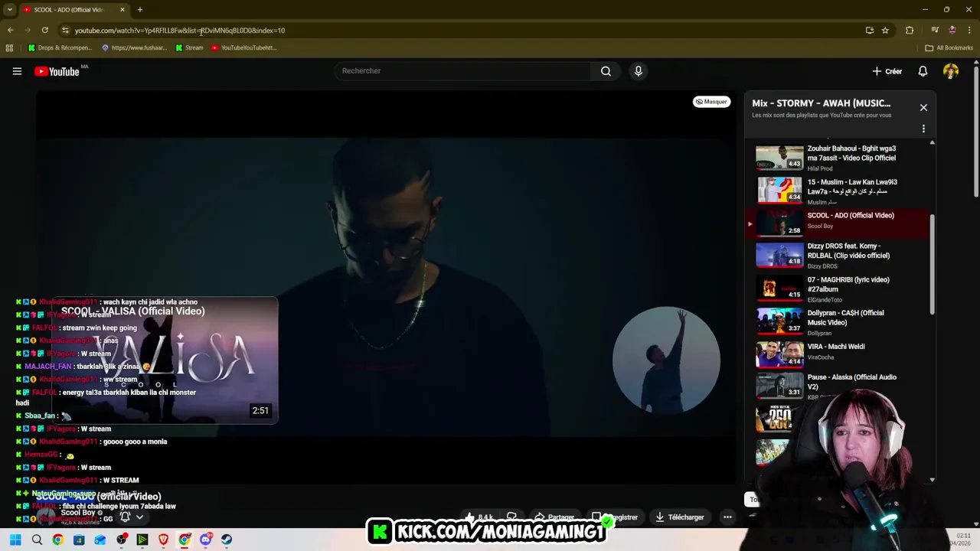Open the YouTubeYouTubehtt... bookmark
980x551 pixels.
244,47
